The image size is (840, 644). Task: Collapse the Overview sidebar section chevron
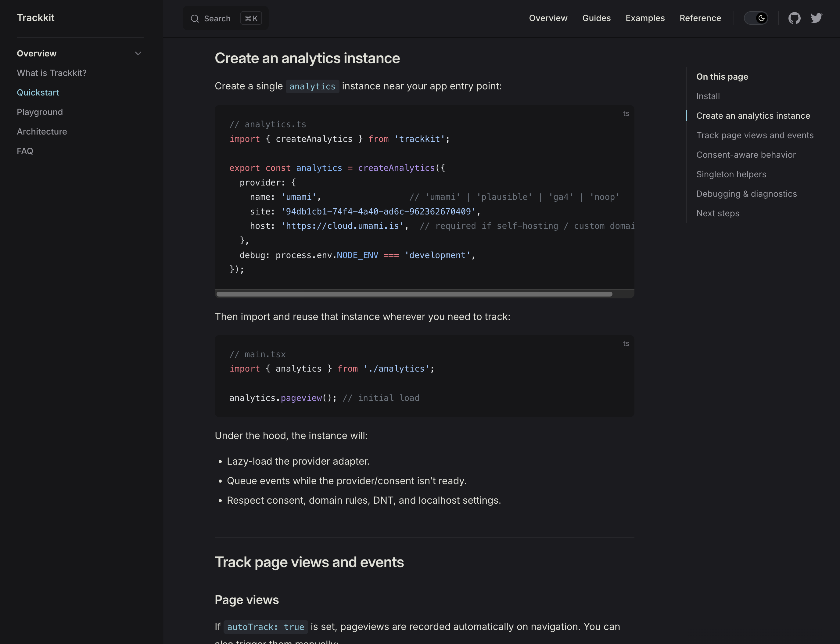tap(138, 53)
